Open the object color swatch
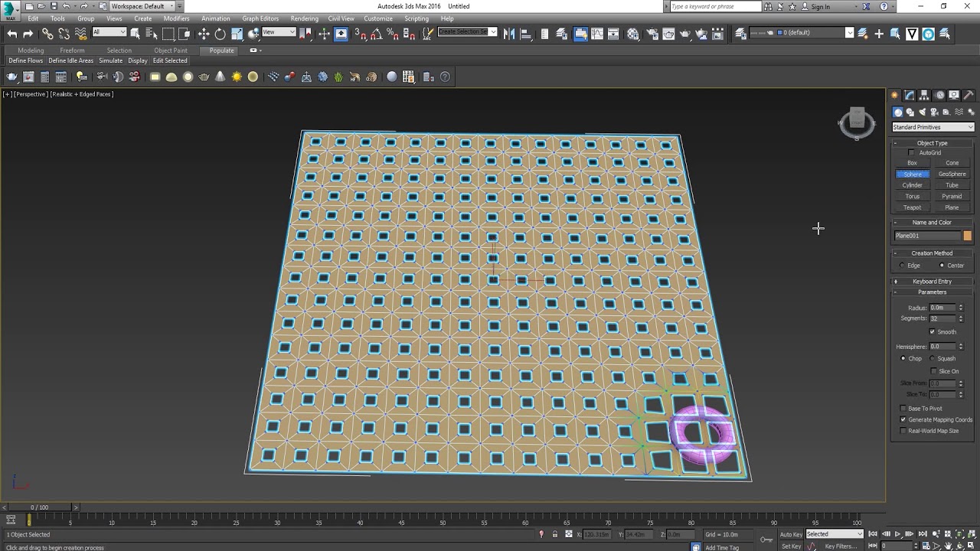 [968, 236]
